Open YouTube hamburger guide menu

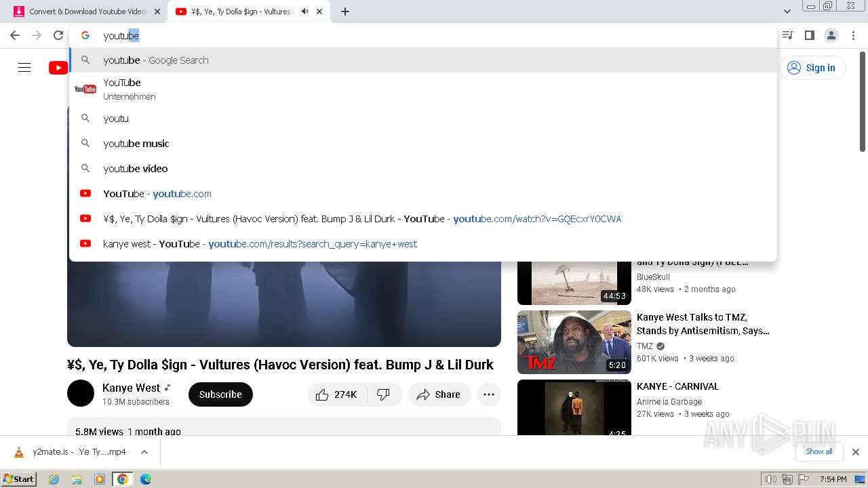tap(24, 68)
